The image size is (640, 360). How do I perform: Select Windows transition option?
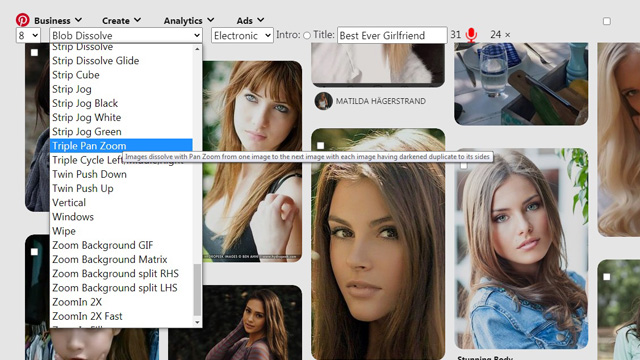coord(121,217)
